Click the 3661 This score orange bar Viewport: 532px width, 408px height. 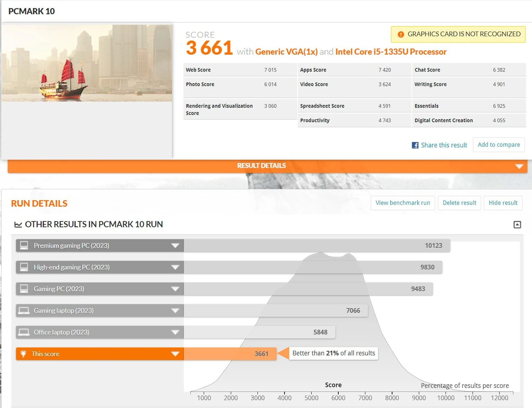[x=230, y=354]
